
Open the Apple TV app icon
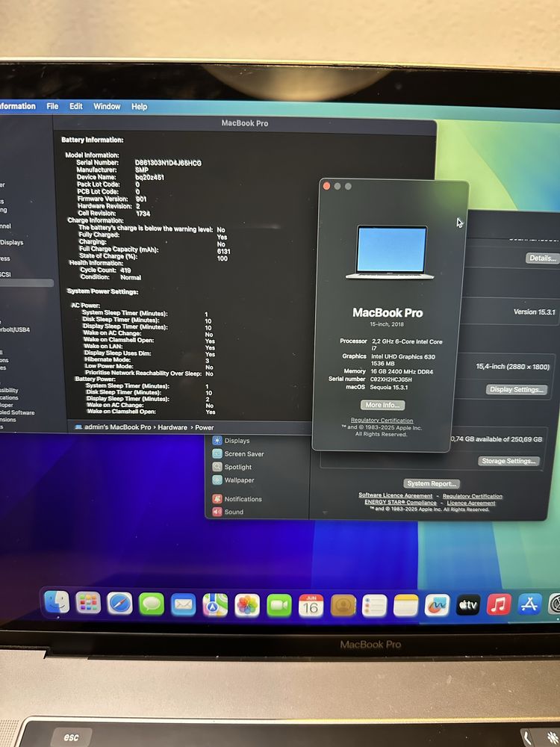pos(468,604)
